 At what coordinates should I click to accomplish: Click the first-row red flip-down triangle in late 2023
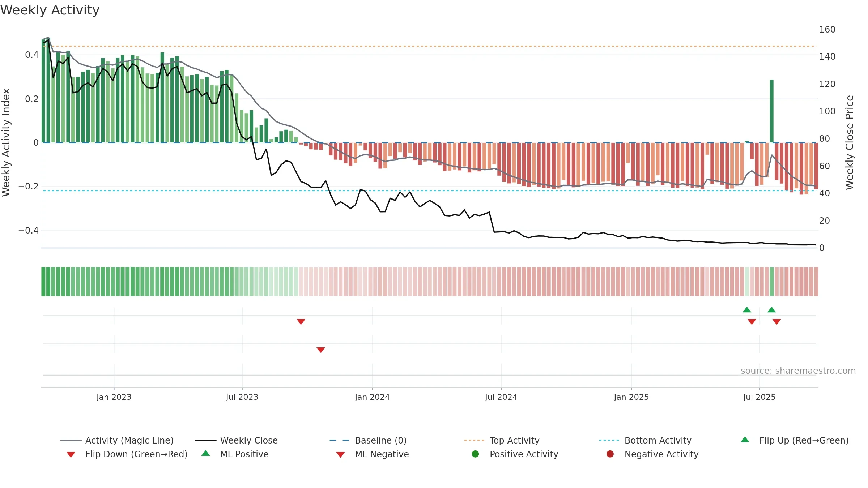301,322
